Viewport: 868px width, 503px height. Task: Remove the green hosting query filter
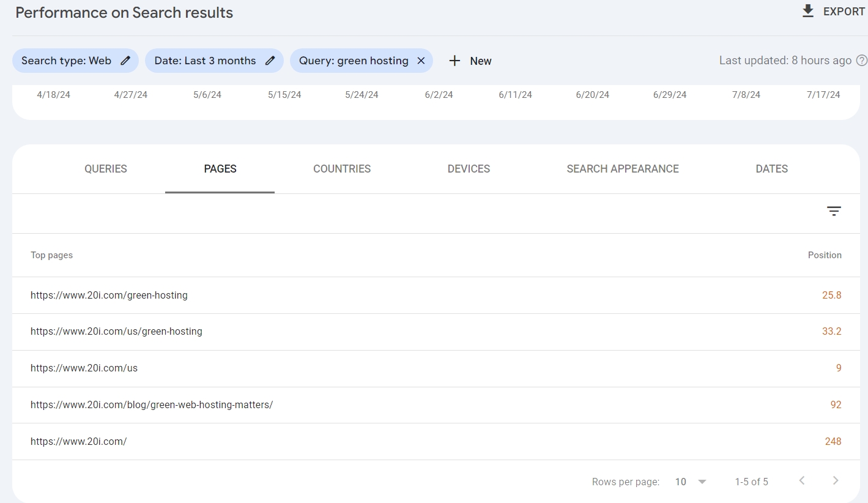click(x=420, y=61)
